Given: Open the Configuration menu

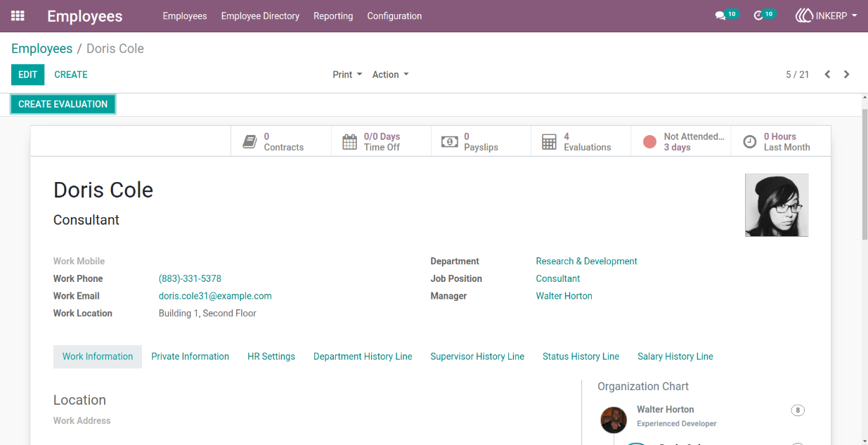Looking at the screenshot, I should pyautogui.click(x=394, y=15).
